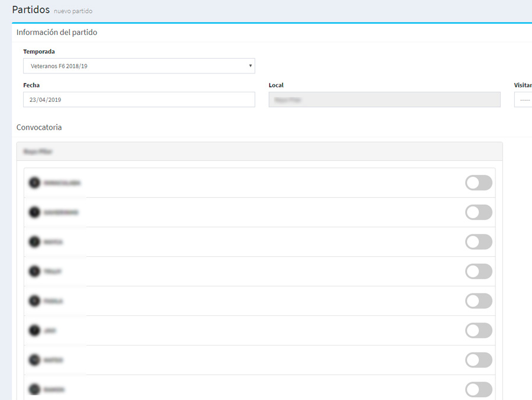Select the sixth player's badge icon
The width and height of the screenshot is (532, 400).
[x=34, y=331]
